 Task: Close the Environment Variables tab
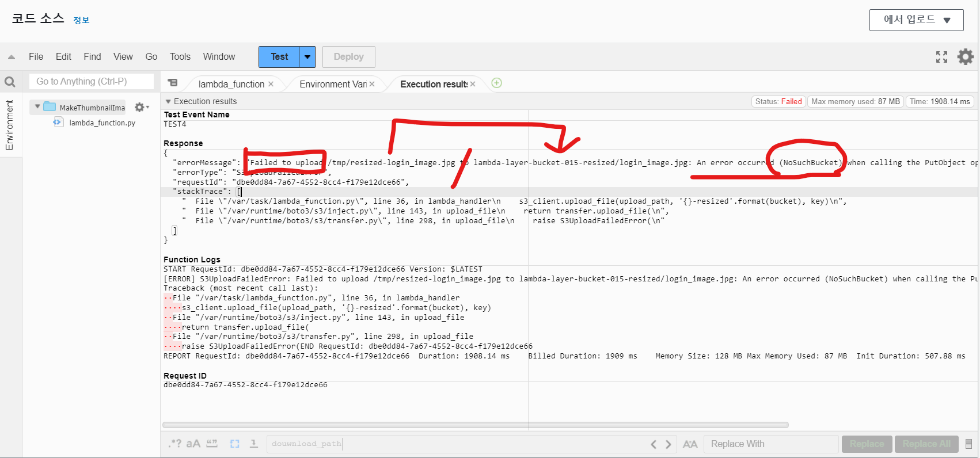(x=372, y=84)
